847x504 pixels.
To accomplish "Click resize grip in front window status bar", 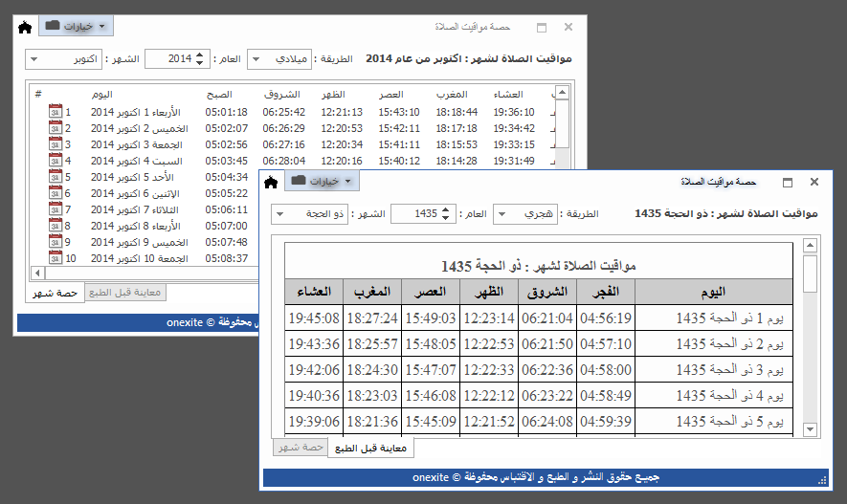I will coord(823,480).
